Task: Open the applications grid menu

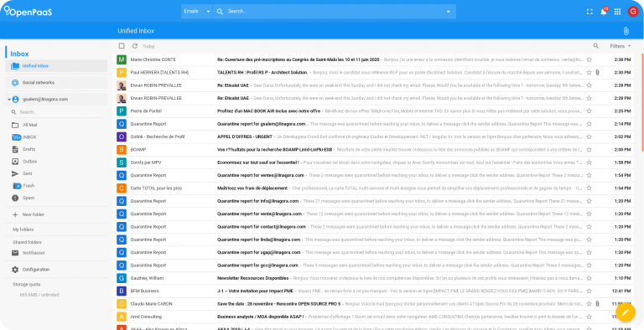Action: [x=617, y=12]
